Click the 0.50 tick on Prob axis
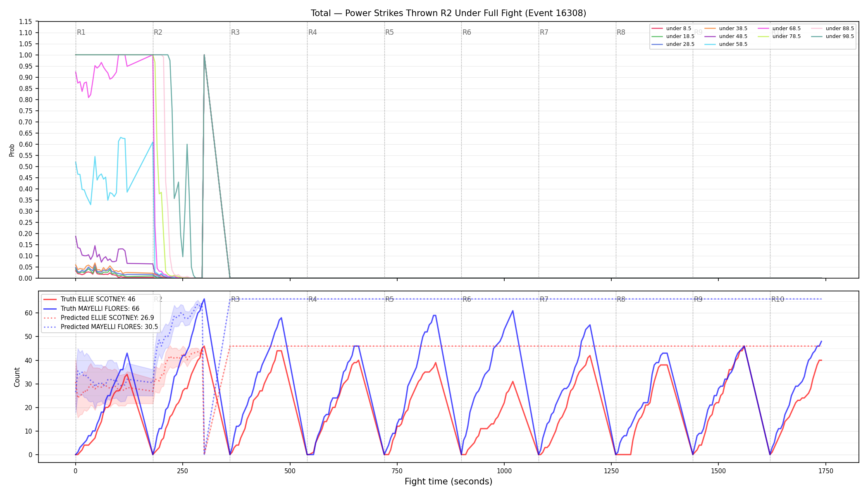 coord(26,167)
